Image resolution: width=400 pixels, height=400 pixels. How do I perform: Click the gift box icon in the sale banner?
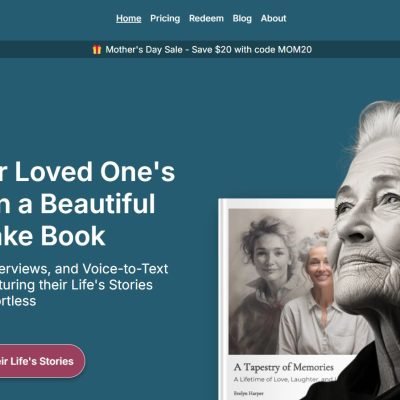pyautogui.click(x=97, y=50)
